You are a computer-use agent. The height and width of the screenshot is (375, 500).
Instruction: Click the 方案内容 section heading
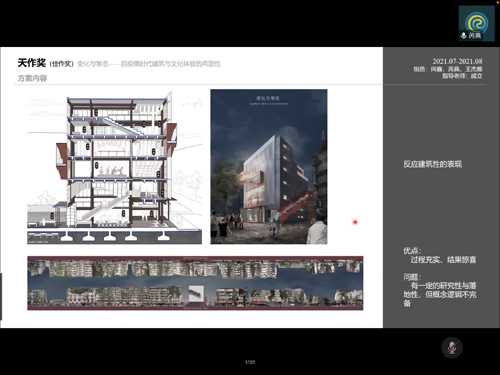point(32,78)
